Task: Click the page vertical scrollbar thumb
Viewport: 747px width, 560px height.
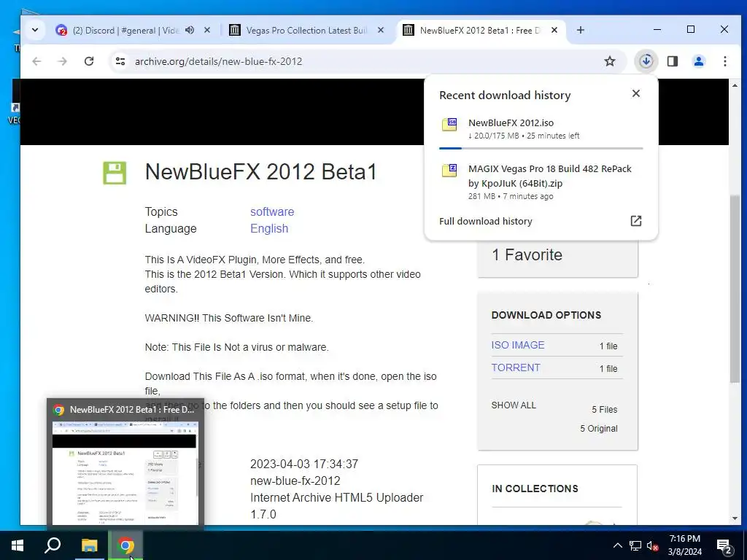Action: click(x=735, y=288)
